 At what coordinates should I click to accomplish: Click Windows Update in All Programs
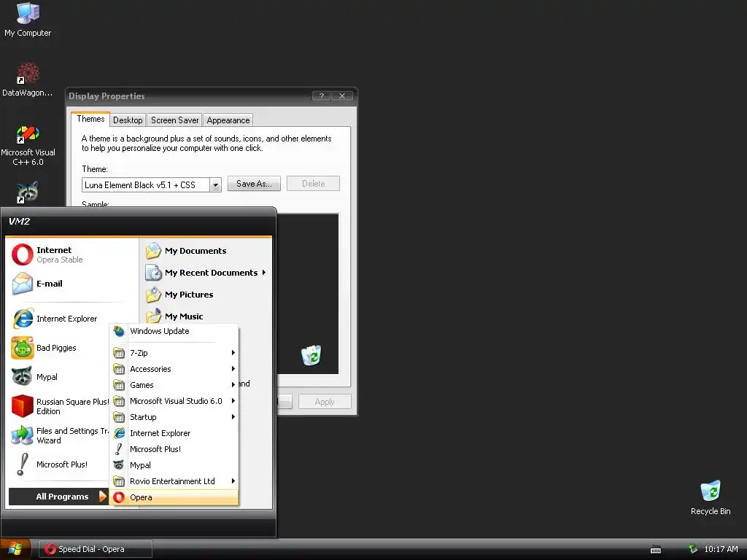(174, 331)
